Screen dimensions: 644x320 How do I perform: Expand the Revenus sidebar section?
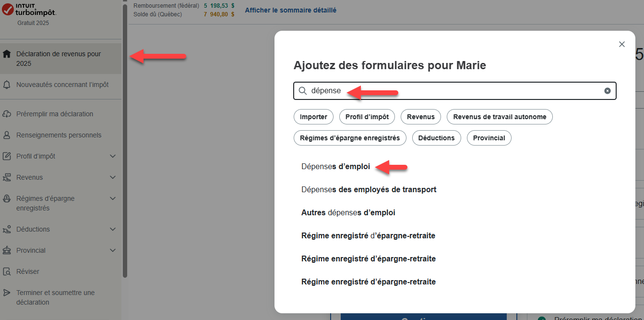point(113,177)
